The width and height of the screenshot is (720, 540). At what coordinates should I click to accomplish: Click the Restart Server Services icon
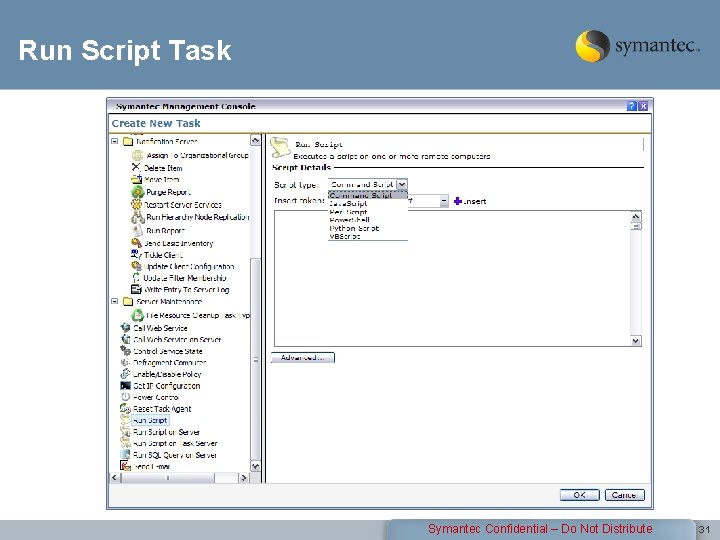coord(136,204)
